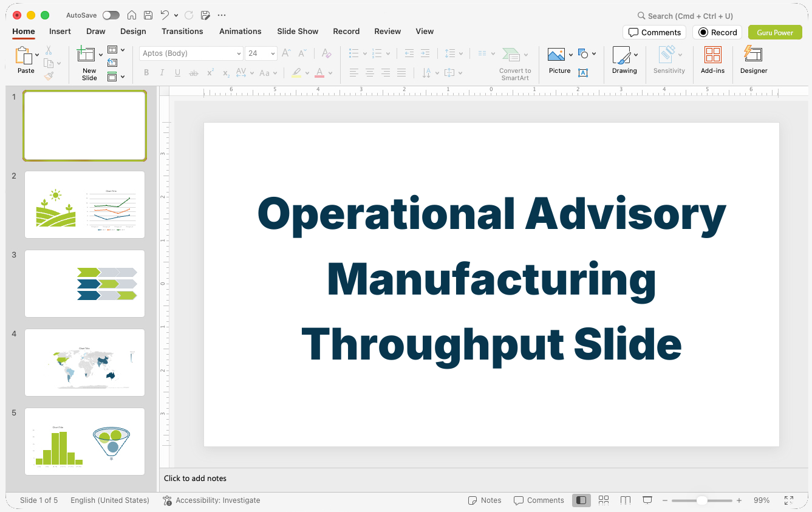Screen dimensions: 812x512
Task: Decrease font size icon
Action: (x=302, y=53)
